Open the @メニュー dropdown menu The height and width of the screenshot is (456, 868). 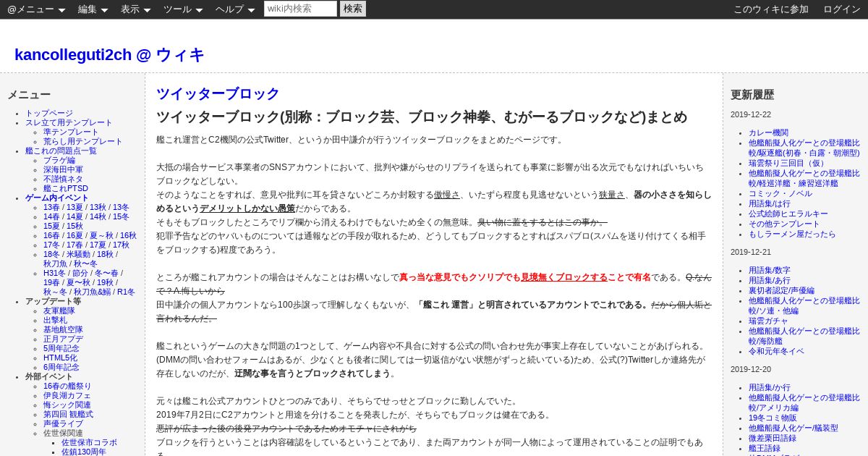pyautogui.click(x=36, y=9)
